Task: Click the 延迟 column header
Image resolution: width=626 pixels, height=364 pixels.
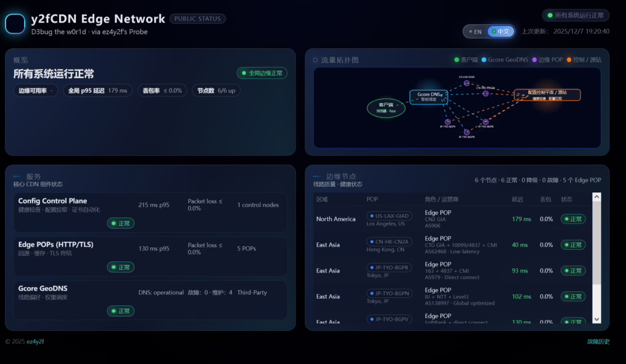Action: tap(517, 199)
